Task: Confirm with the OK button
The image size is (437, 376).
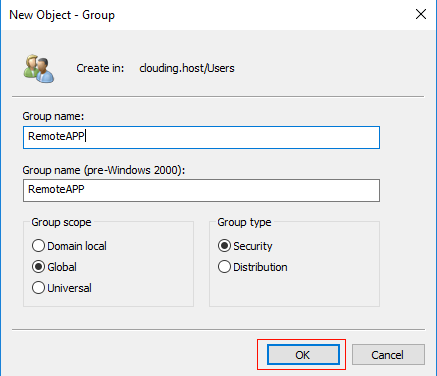Action: (x=303, y=355)
